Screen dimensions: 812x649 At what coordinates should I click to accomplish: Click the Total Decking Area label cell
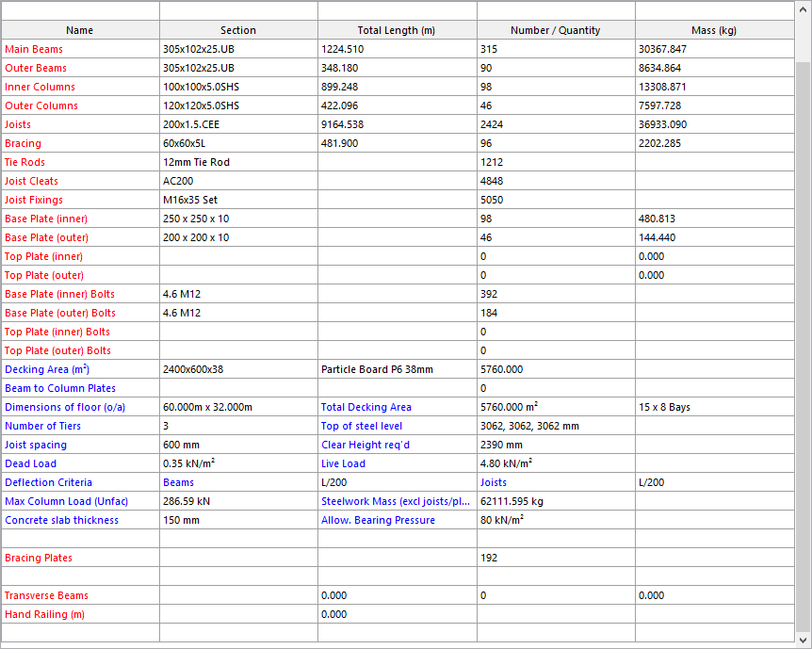point(398,407)
